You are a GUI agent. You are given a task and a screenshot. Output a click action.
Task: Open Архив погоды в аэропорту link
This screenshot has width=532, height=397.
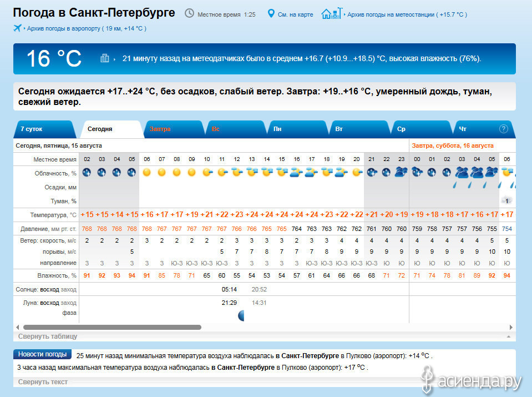point(87,28)
